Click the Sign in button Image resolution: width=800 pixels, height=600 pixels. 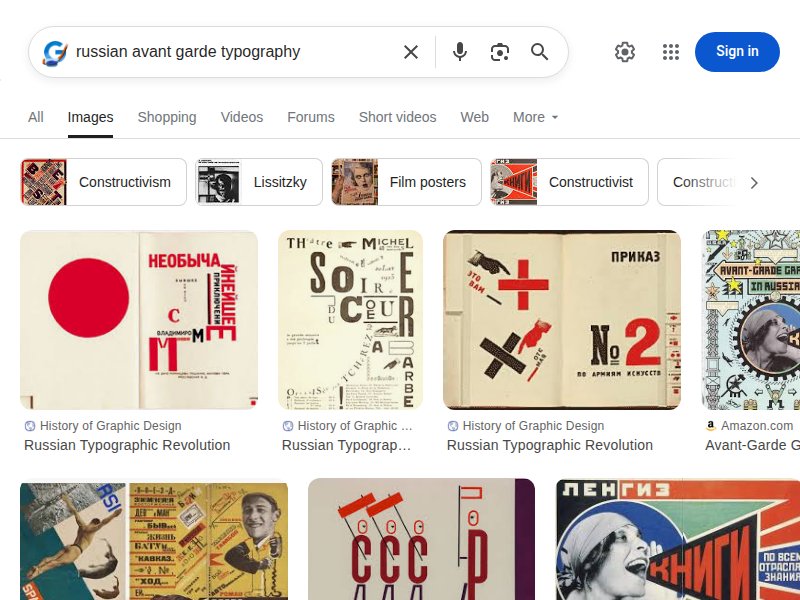(737, 52)
